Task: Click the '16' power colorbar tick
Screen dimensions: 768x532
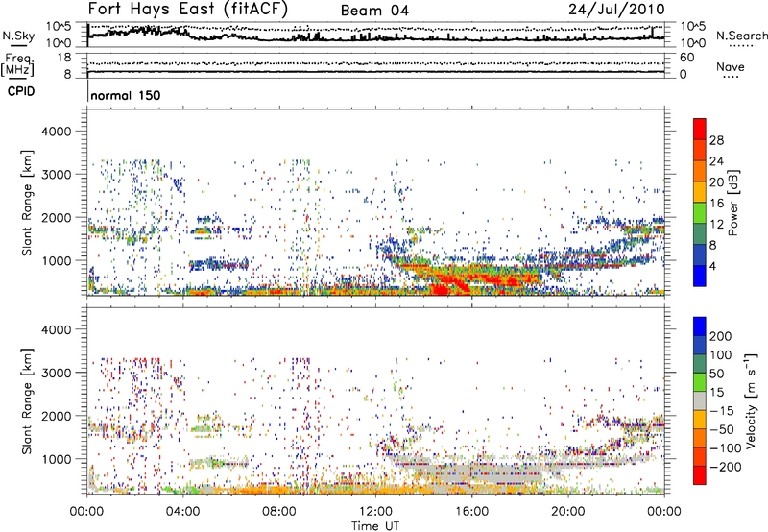Action: pyautogui.click(x=716, y=204)
